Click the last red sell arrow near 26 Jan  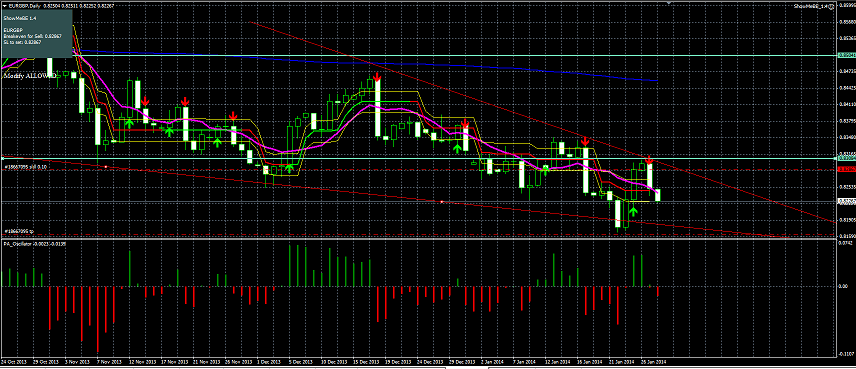[x=649, y=160]
